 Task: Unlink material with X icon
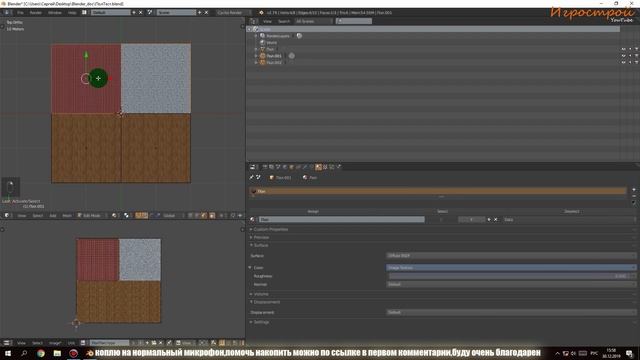click(496, 220)
